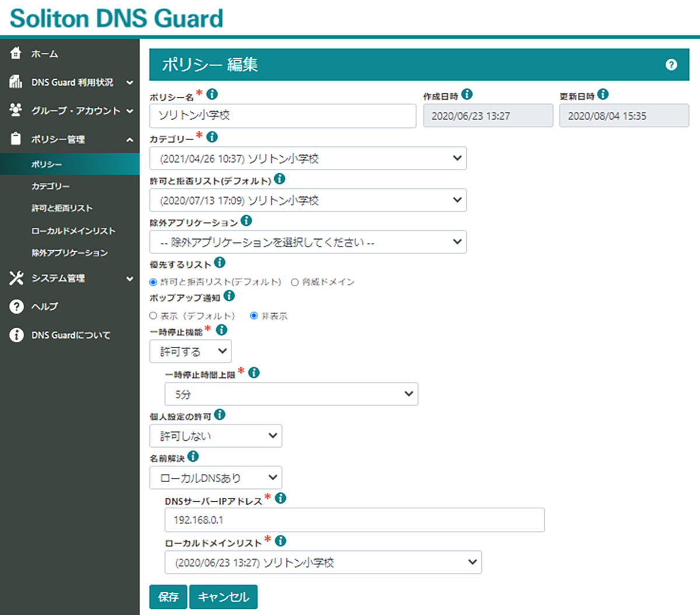Click the DNSサーバーIPアドレス input field

355,520
